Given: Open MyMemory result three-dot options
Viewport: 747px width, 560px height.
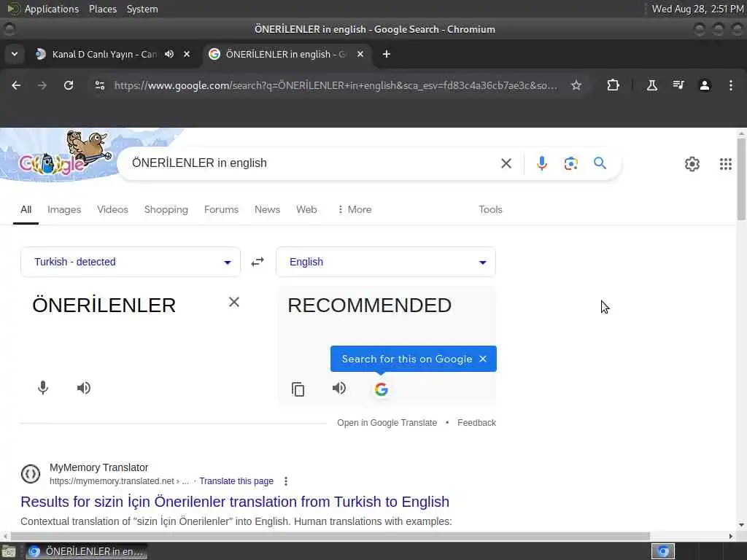Looking at the screenshot, I should (286, 481).
